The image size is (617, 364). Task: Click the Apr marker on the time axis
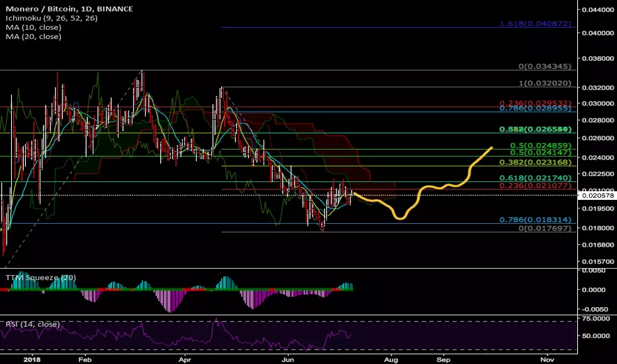[184, 359]
